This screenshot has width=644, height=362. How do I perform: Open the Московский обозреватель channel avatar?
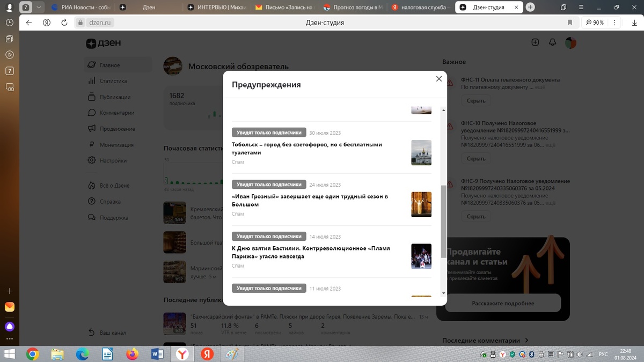pyautogui.click(x=173, y=67)
